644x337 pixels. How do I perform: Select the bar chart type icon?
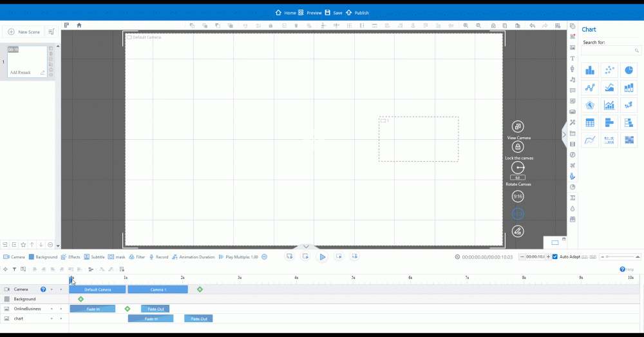[x=590, y=70]
